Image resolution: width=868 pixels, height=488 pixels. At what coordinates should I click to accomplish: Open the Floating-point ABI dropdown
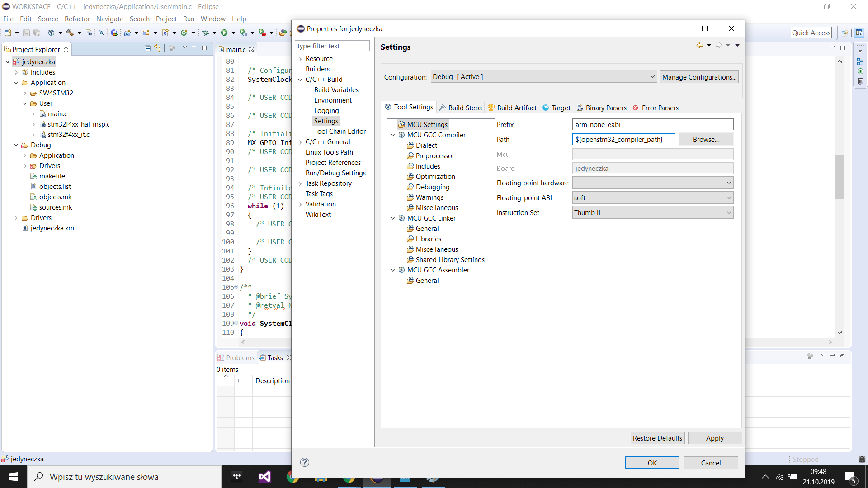(652, 197)
